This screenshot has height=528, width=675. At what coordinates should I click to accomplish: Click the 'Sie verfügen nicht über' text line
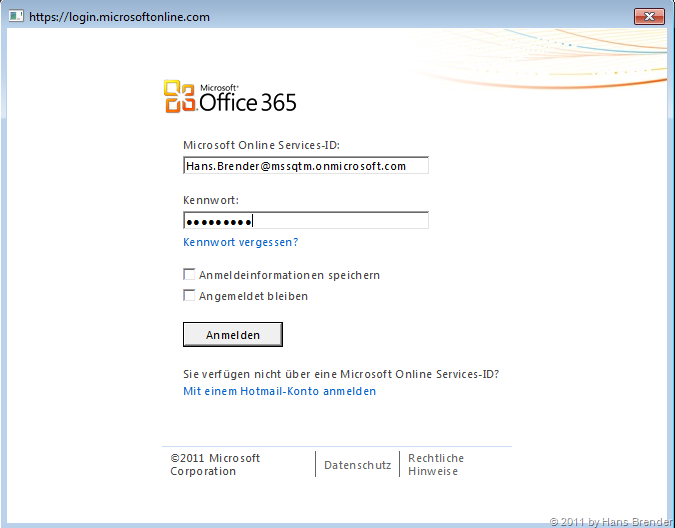click(340, 374)
